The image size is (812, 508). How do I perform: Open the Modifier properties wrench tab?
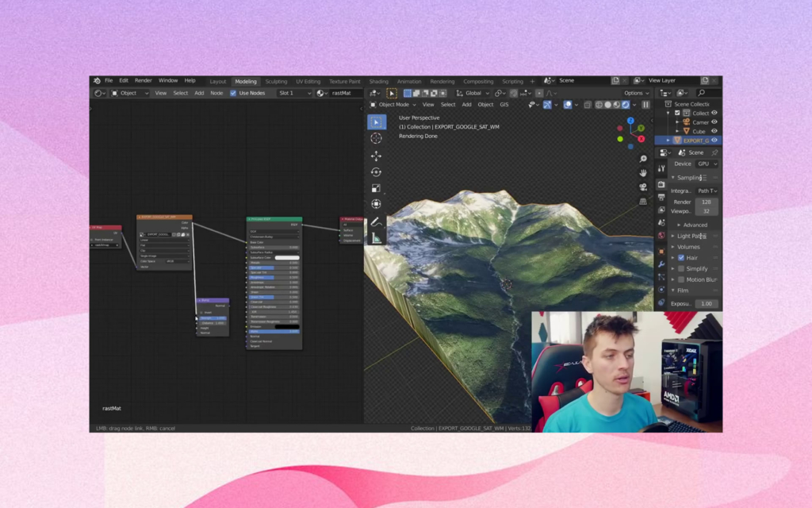pos(661,264)
